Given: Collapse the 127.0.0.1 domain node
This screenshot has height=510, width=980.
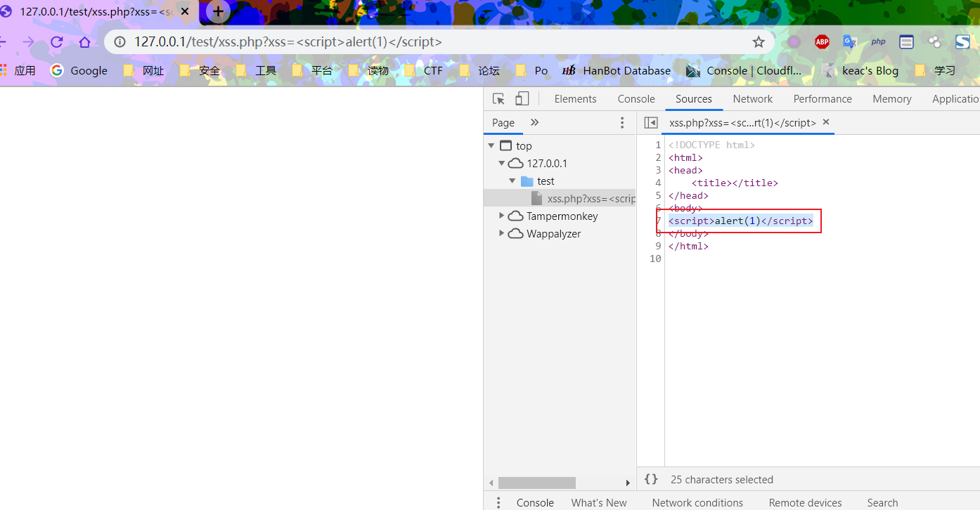Looking at the screenshot, I should [501, 163].
